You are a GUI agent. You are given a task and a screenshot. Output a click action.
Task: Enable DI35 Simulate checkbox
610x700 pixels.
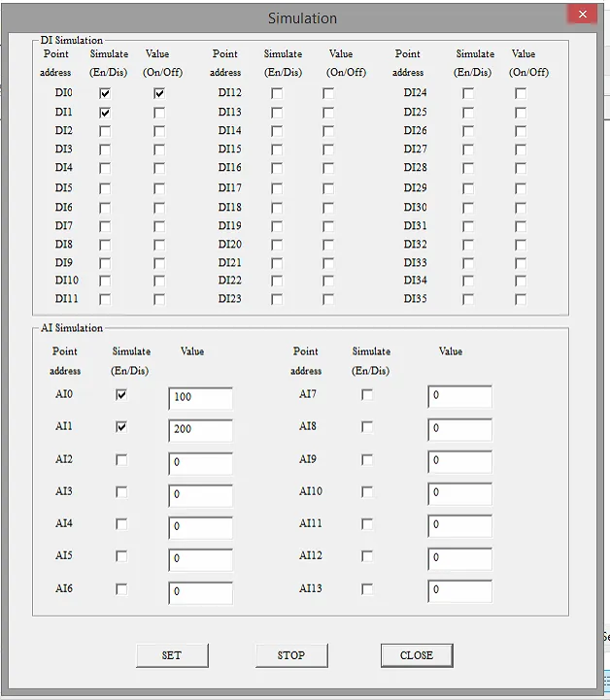click(x=468, y=299)
